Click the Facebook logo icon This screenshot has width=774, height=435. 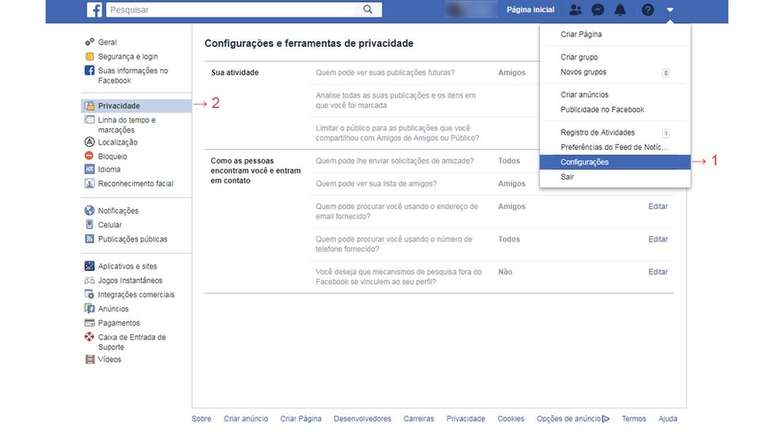pos(93,10)
